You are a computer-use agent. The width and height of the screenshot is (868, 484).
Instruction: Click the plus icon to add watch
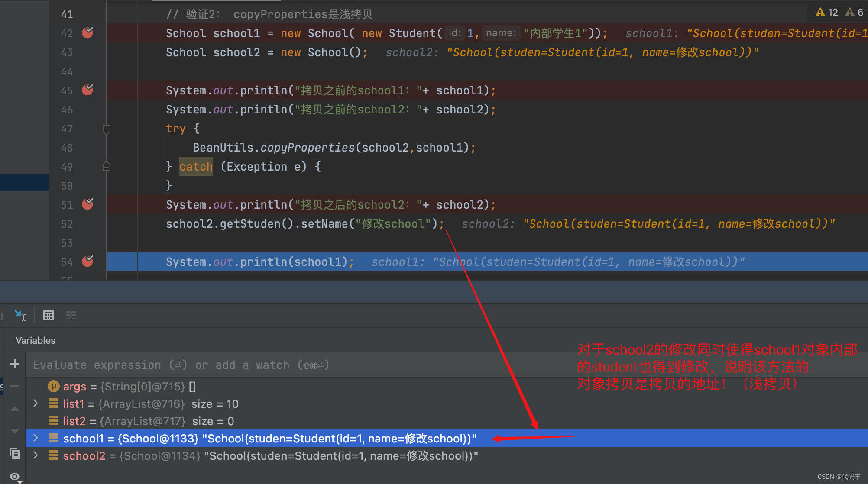pyautogui.click(x=15, y=364)
